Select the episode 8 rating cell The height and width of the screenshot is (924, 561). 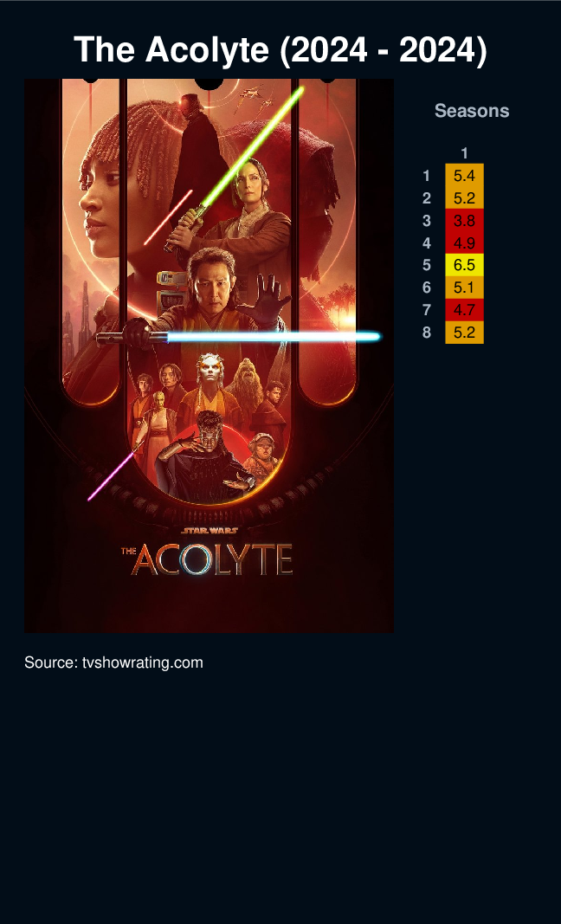click(464, 333)
